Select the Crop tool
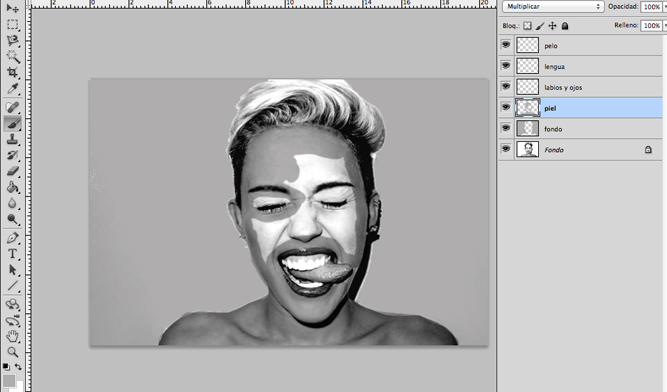Image resolution: width=667 pixels, height=392 pixels. click(12, 72)
